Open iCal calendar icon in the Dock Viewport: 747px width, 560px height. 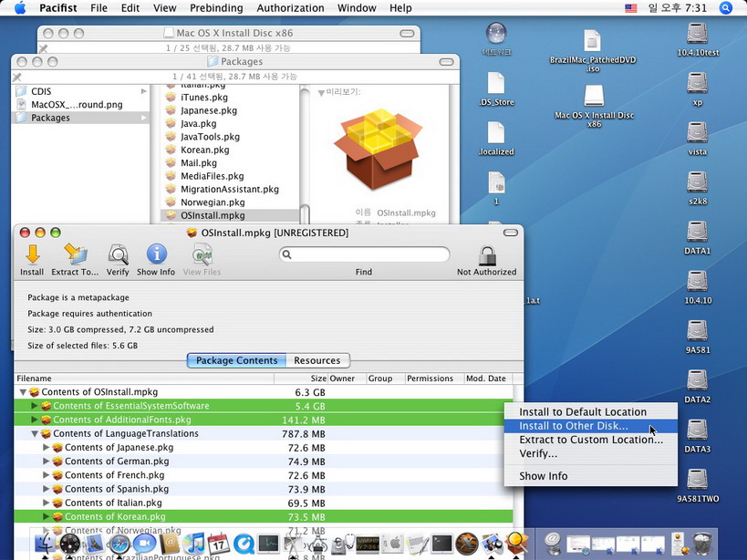(219, 544)
